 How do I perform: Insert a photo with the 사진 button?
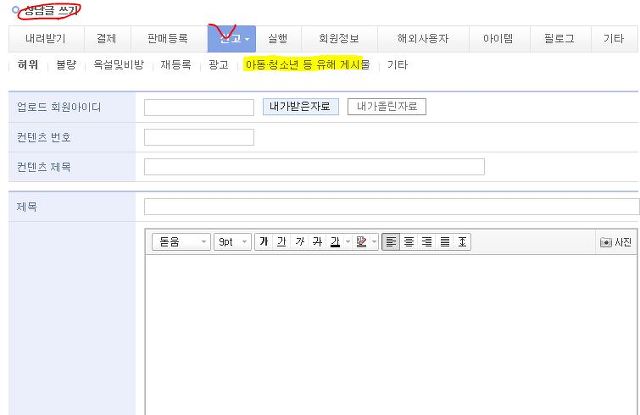(x=616, y=242)
